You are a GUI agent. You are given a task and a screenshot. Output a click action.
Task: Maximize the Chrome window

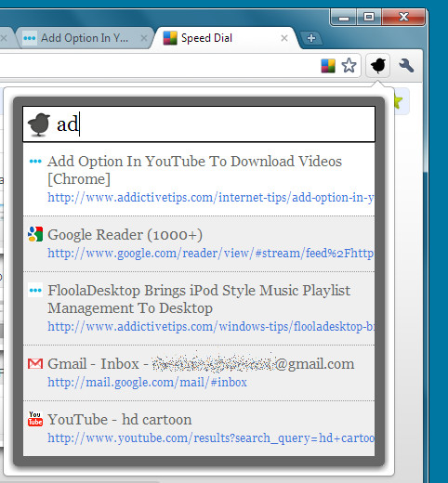click(x=369, y=17)
